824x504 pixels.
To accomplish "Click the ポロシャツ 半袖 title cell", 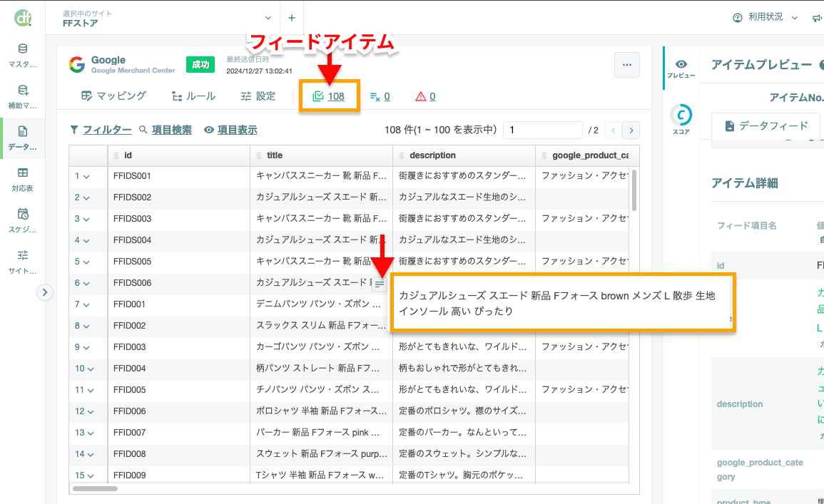I will [x=322, y=411].
